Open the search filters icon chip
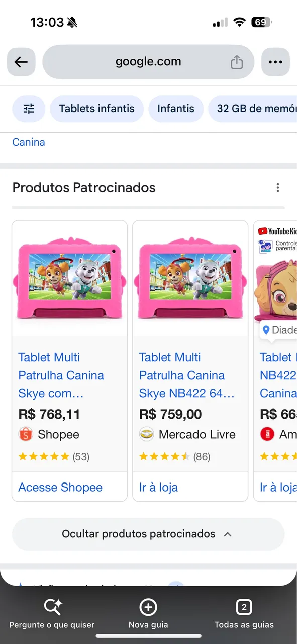Screen dimensions: 297x644 (29, 109)
